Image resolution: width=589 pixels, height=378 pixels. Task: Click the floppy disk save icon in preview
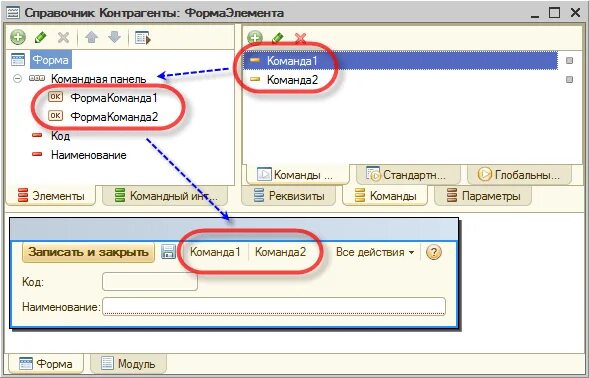pyautogui.click(x=168, y=252)
